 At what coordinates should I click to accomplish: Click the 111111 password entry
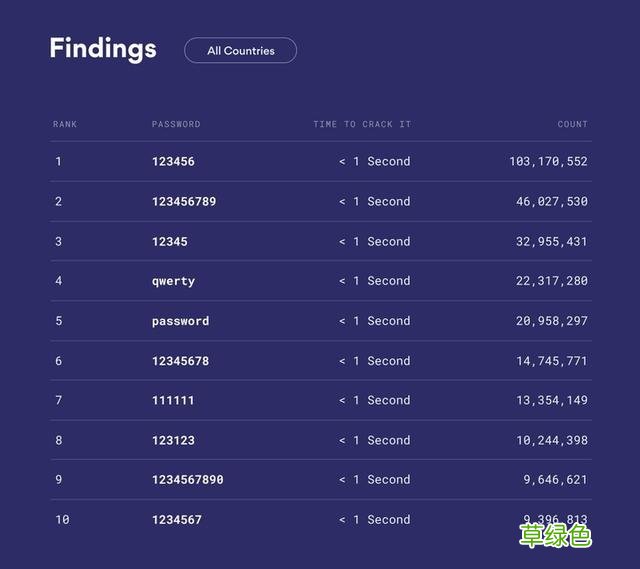(x=173, y=400)
